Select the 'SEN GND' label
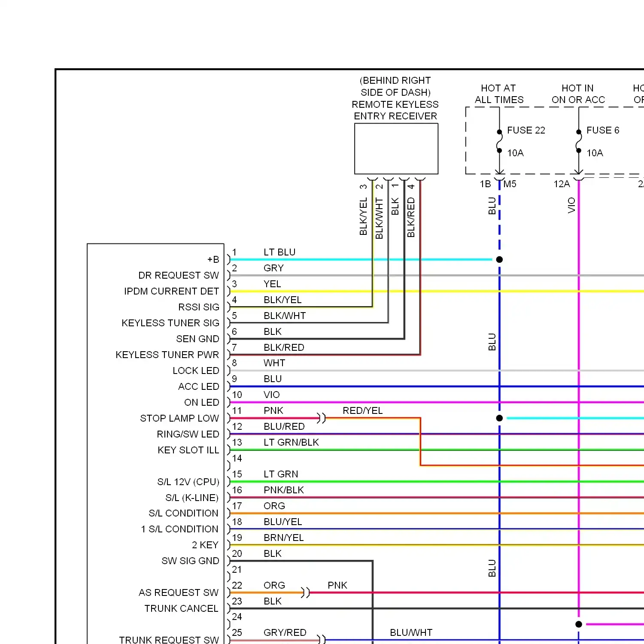644x644 pixels. pos(197,339)
